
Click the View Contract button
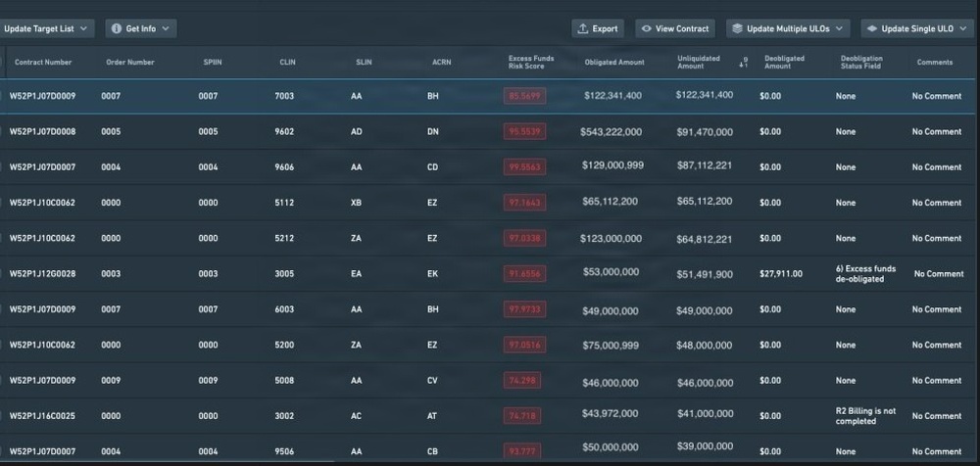(675, 28)
